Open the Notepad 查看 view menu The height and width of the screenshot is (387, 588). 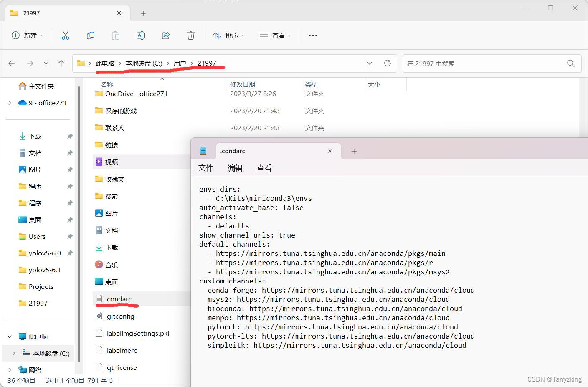(264, 168)
